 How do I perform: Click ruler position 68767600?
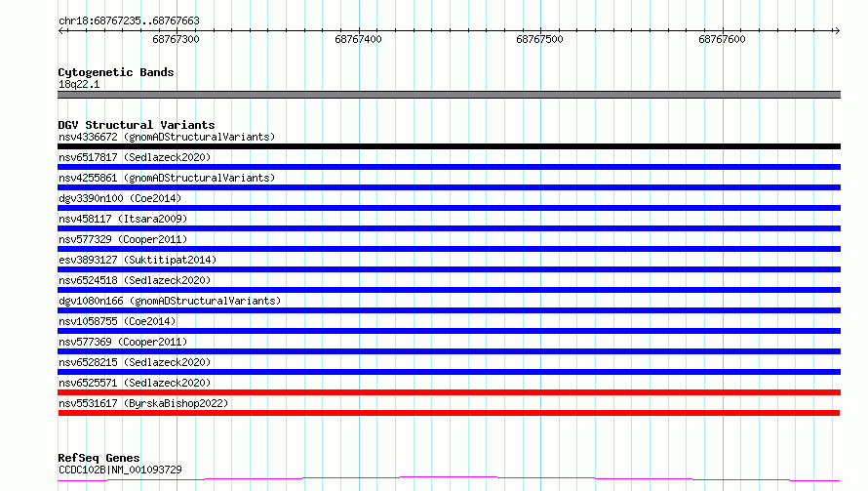coord(722,39)
